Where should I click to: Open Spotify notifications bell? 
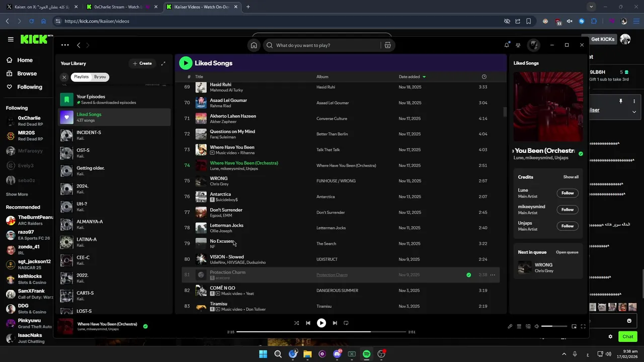click(507, 45)
